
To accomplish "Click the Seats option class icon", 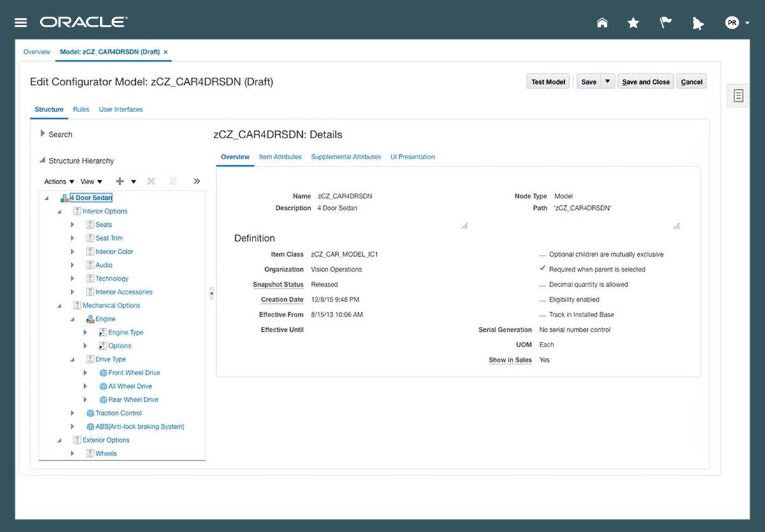I will click(91, 225).
